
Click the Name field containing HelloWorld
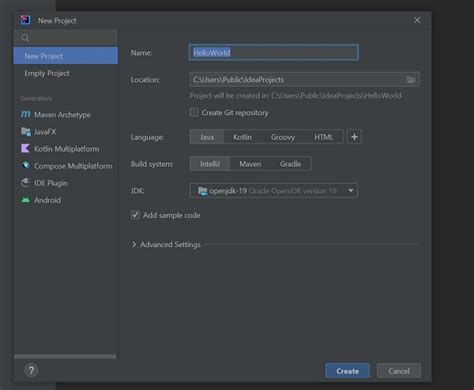[274, 52]
